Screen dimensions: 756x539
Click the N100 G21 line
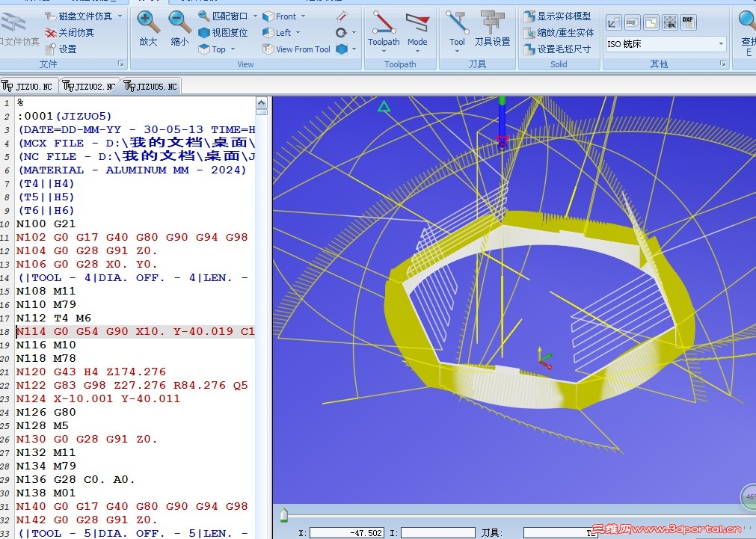[x=46, y=224]
